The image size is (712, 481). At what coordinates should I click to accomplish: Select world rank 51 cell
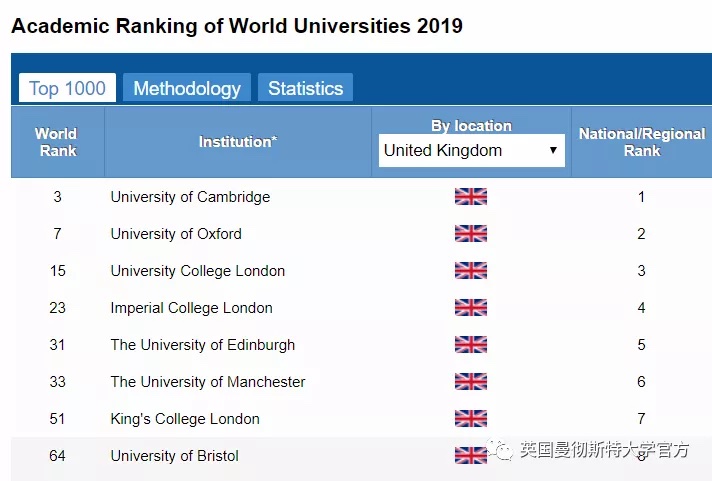[x=58, y=418]
